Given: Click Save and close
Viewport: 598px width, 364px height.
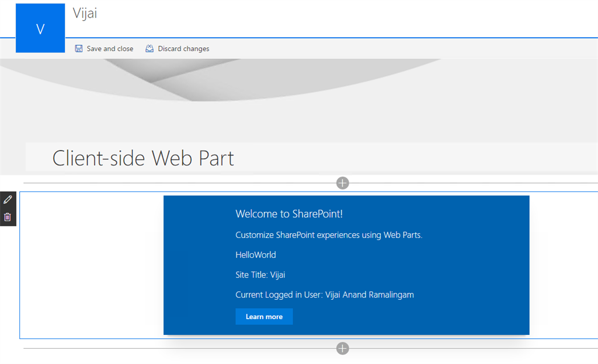Looking at the screenshot, I should [104, 48].
